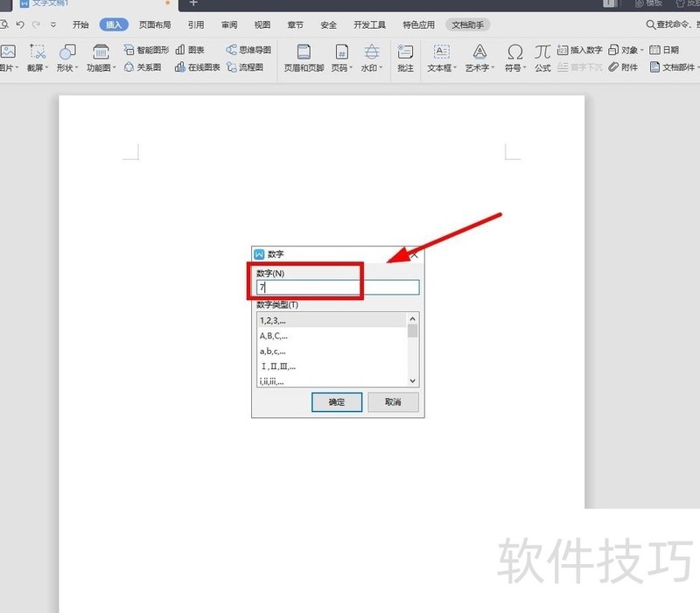
Task: Select the i,ii,iii,... number type
Action: click(332, 381)
